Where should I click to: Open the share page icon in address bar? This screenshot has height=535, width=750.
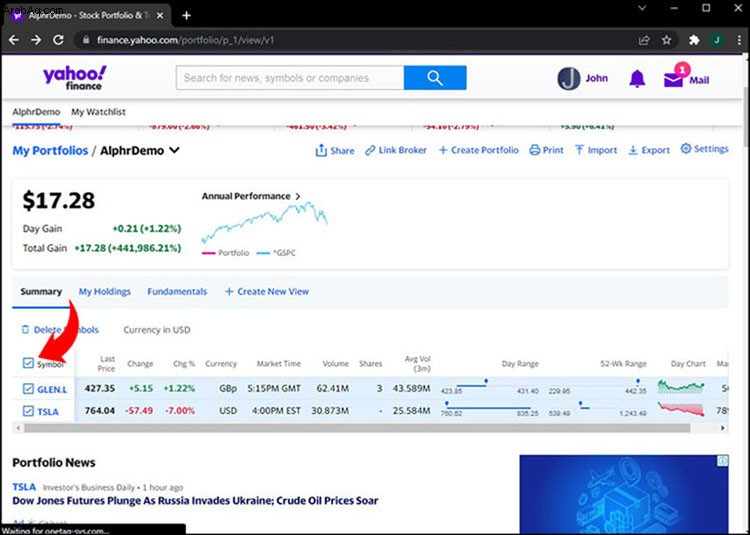click(x=644, y=40)
